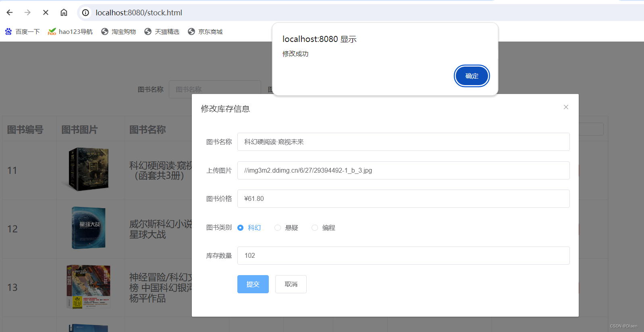Screen dimensions: 644x332
Task: Open 淘宝购物 bookmark
Action: (x=118, y=31)
